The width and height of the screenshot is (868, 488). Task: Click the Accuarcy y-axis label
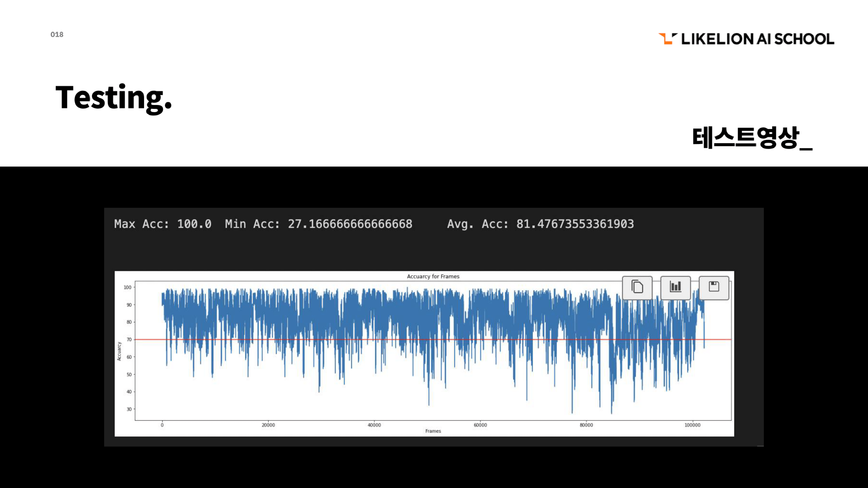tap(119, 351)
